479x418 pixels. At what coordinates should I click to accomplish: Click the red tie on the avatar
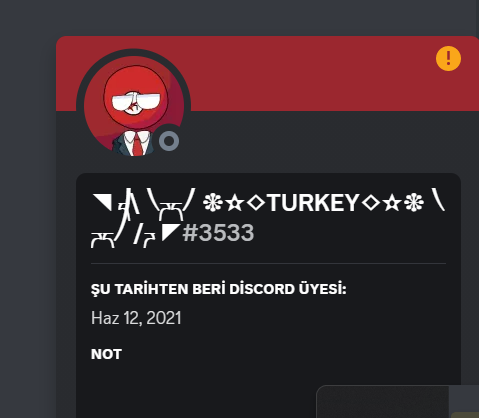pos(137,144)
